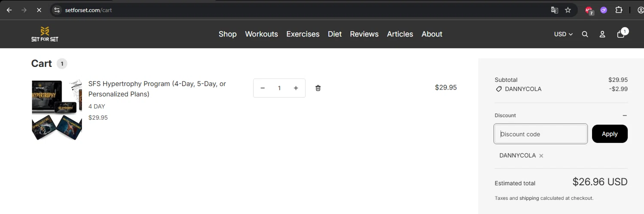This screenshot has height=214, width=644.
Task: Click the 4 DAY variant text
Action: point(97,106)
